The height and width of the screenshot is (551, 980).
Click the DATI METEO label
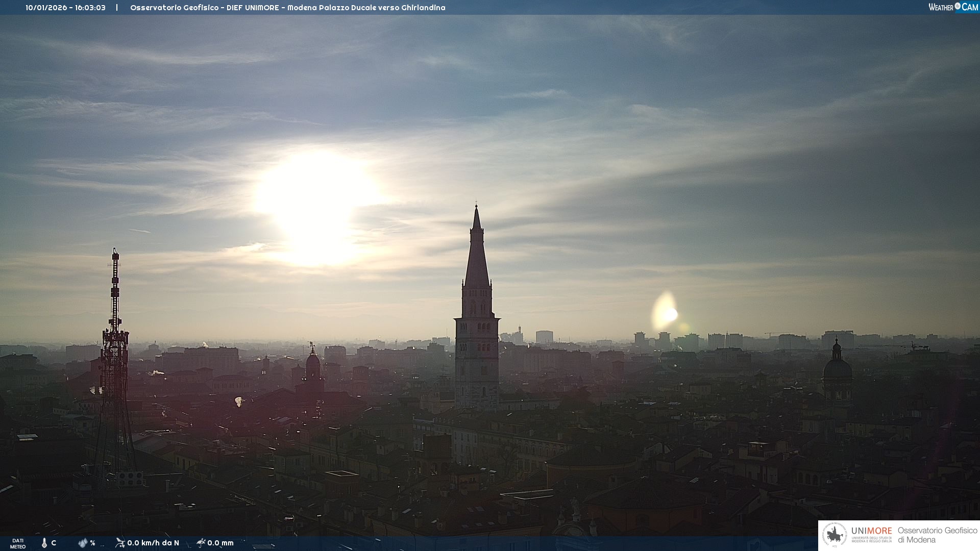click(18, 543)
